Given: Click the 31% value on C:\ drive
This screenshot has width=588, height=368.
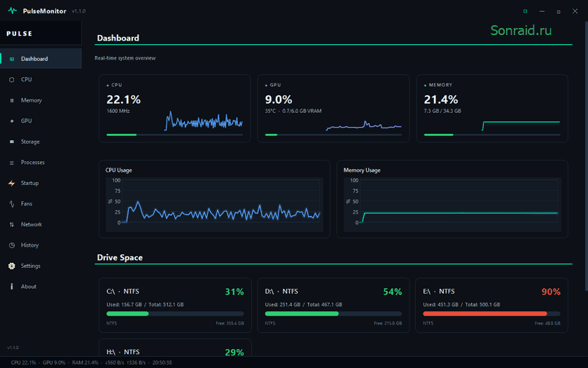Looking at the screenshot, I should click(x=234, y=292).
